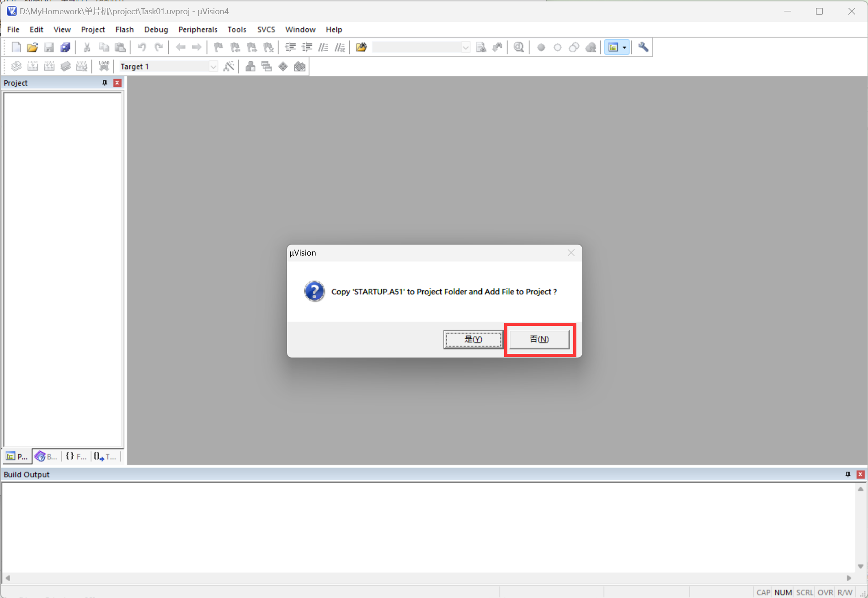Open the Tools menu
This screenshot has height=598, width=868.
pos(237,29)
